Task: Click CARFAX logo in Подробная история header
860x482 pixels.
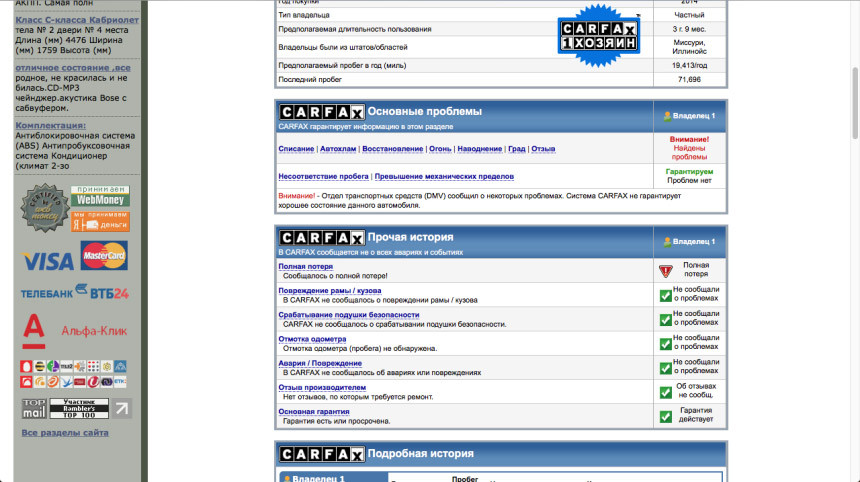Action: [x=321, y=454]
